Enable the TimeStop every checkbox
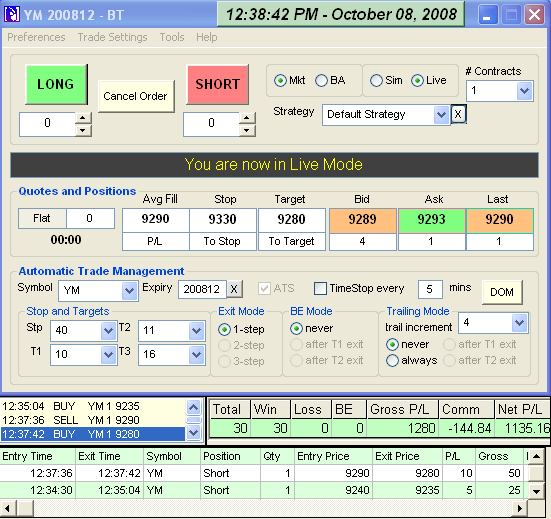The image size is (551, 519). pyautogui.click(x=320, y=288)
